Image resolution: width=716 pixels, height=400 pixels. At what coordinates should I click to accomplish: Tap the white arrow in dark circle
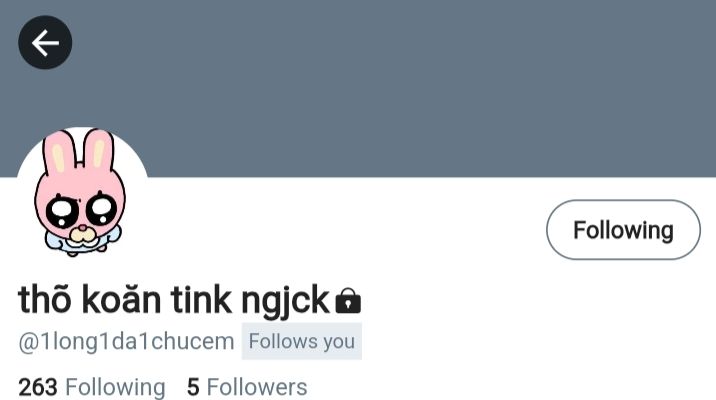click(x=45, y=42)
